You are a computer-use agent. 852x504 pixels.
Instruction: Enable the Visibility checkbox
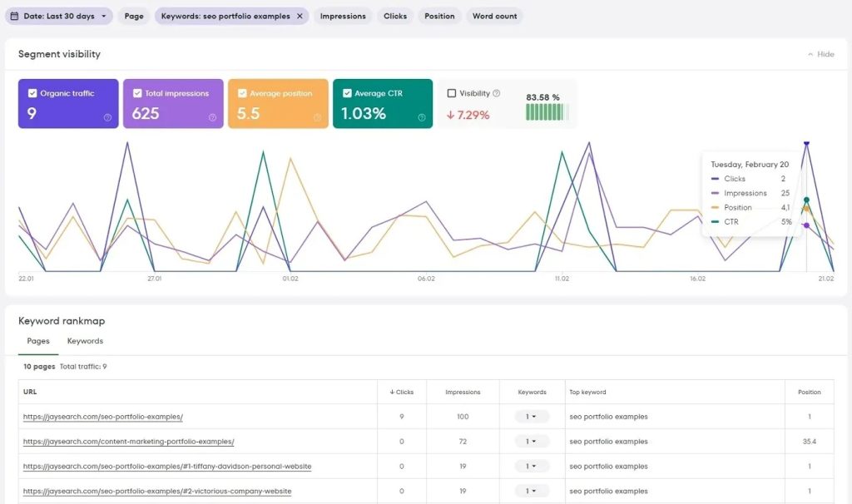tap(452, 93)
